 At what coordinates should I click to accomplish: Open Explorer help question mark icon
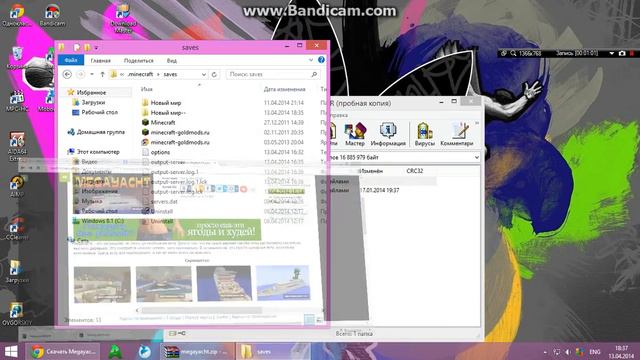coord(321,60)
